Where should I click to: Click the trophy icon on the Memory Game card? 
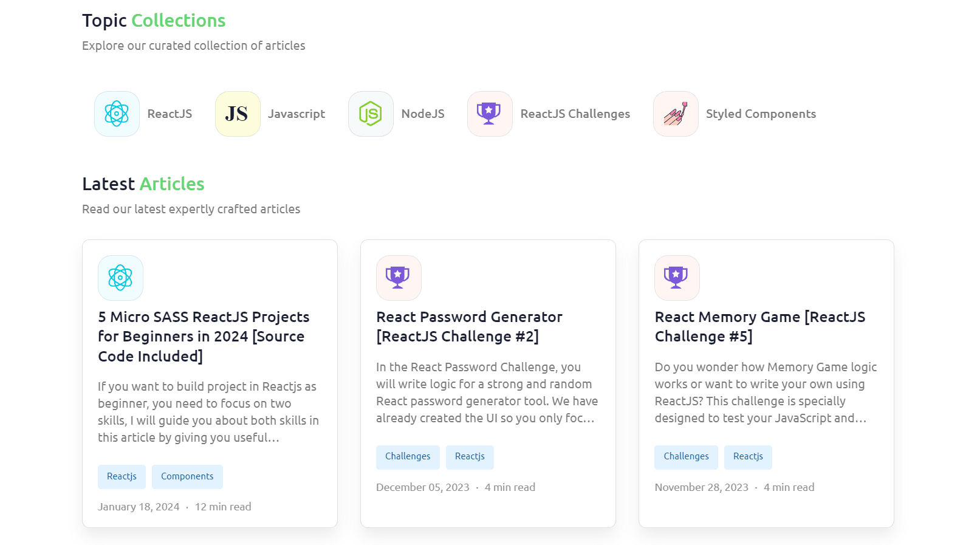[677, 278]
